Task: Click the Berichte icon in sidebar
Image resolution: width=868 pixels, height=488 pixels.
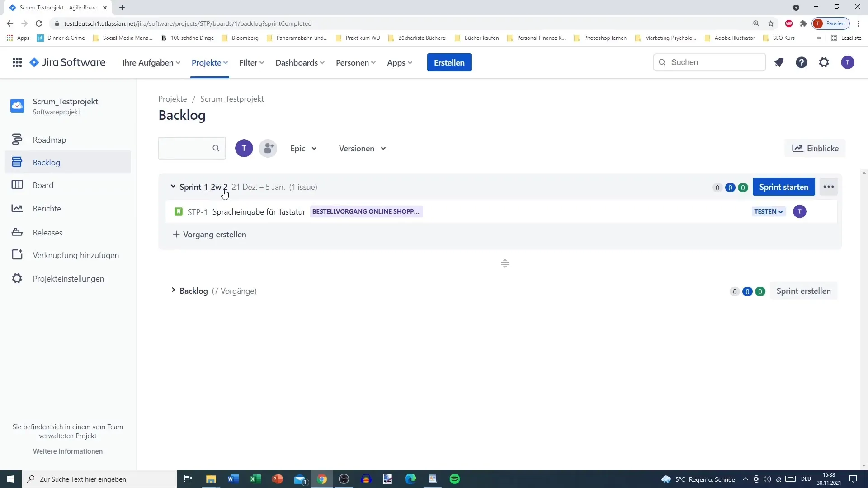Action: pos(17,209)
